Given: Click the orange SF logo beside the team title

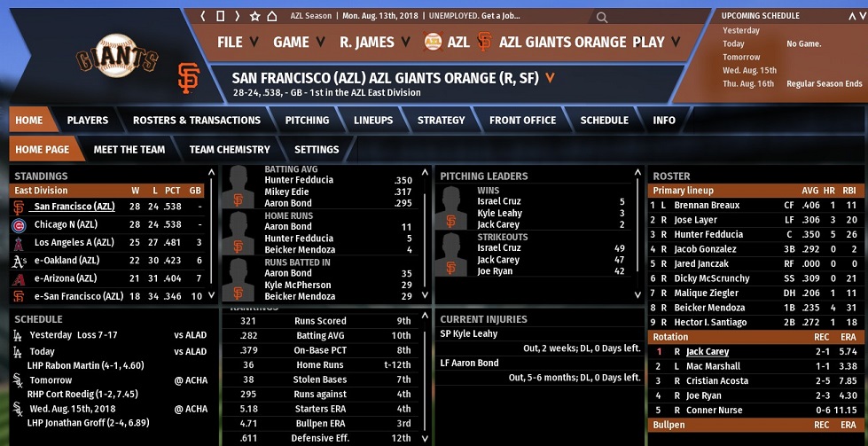Looking at the screenshot, I should coord(188,78).
